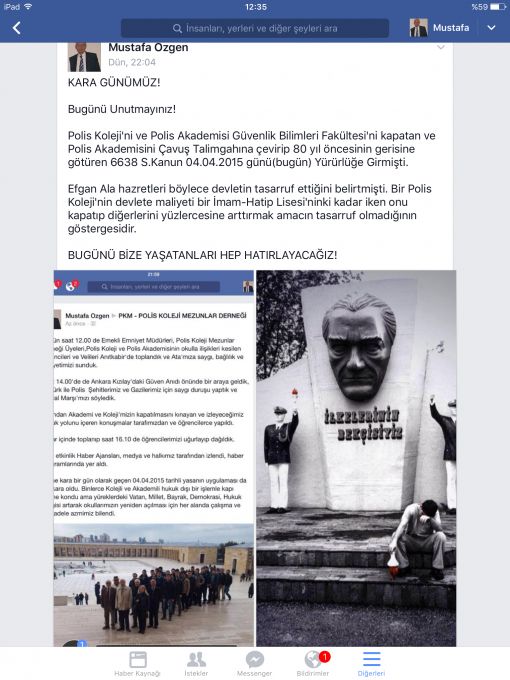This screenshot has height=680, width=510.
Task: Tap the back arrow icon
Action: pyautogui.click(x=16, y=28)
